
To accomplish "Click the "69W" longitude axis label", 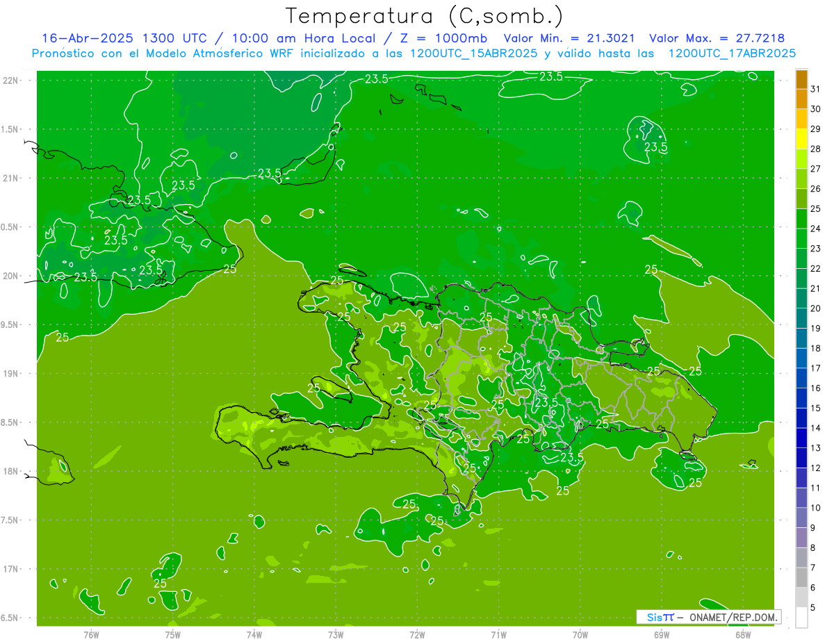I will [x=661, y=635].
